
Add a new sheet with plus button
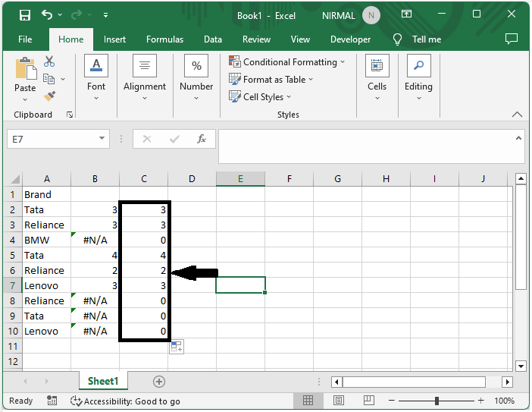point(159,382)
